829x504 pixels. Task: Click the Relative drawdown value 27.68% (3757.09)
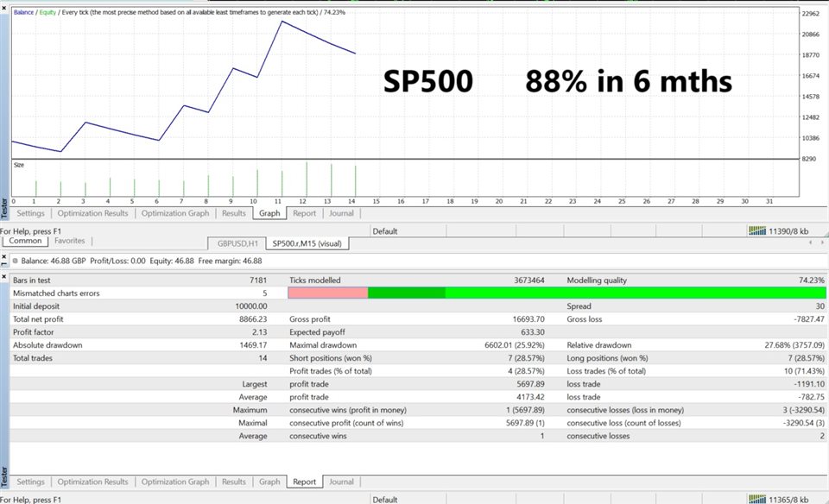[x=794, y=345]
